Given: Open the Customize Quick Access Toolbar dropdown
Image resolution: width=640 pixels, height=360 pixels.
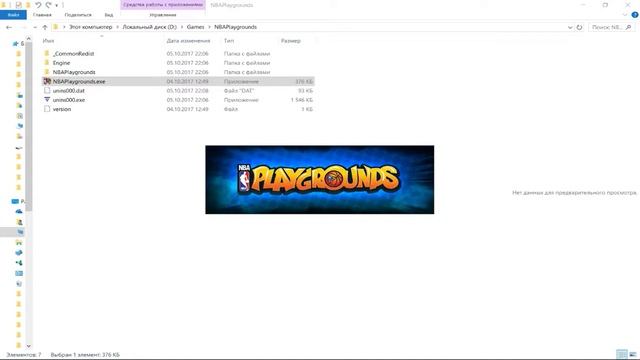Looking at the screenshot, I should 57,5.
